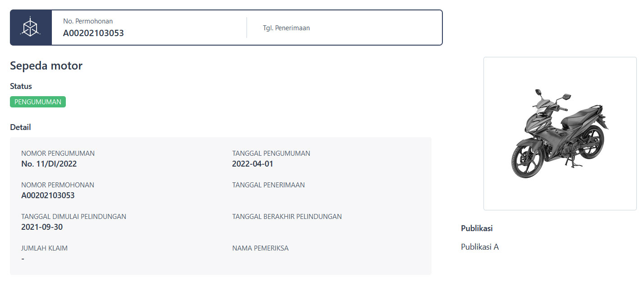Click the Publikasi heading
This screenshot has width=644, height=288.
pos(477,228)
